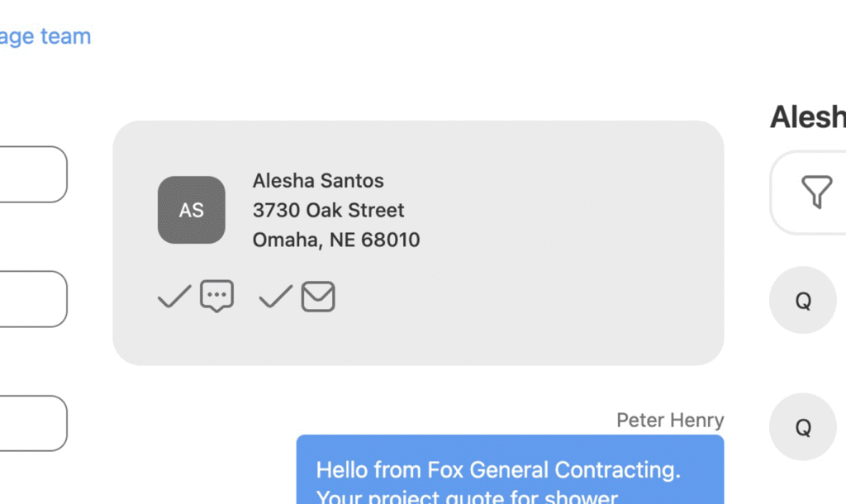Click the 'Hello from Fox General Contracting' line
The image size is (846, 504).
click(x=498, y=470)
